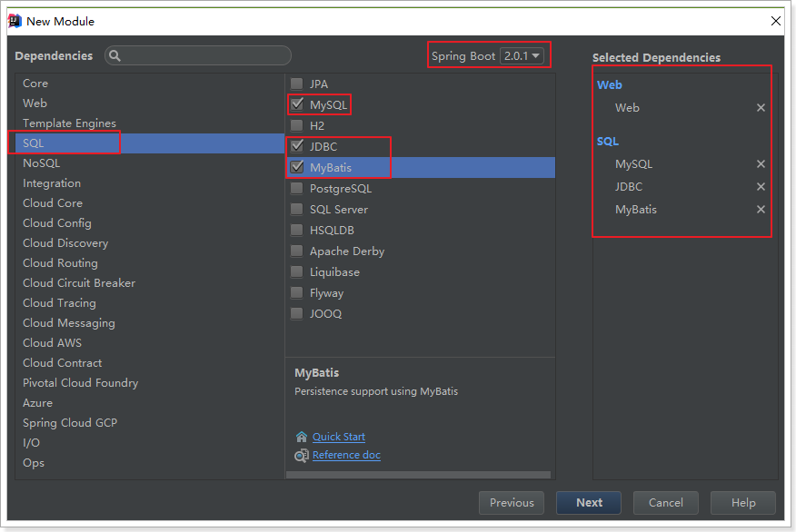Choose the NoSQL category
The height and width of the screenshot is (532, 796).
pos(150,163)
